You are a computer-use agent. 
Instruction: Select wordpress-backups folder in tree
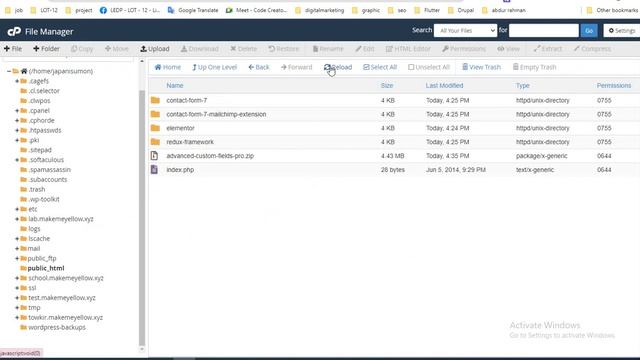tap(57, 327)
